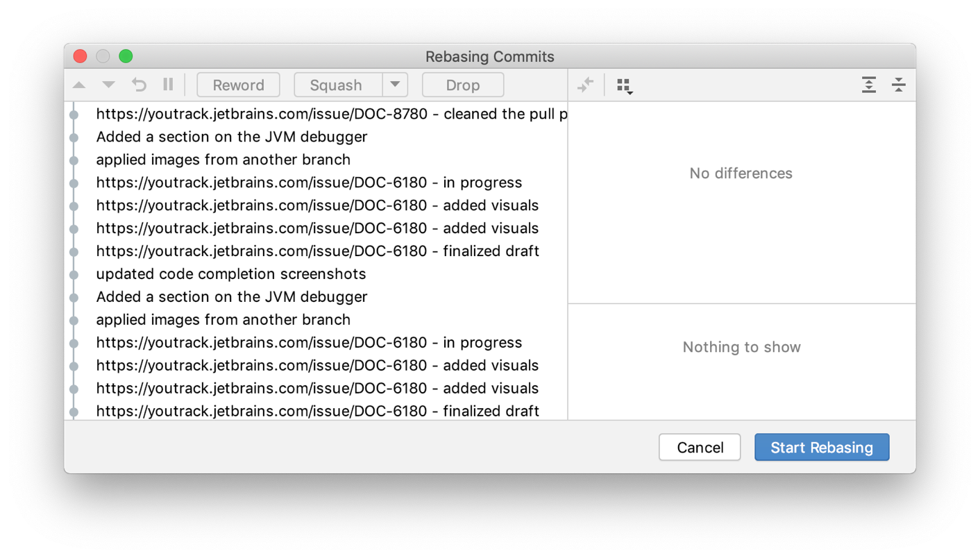Expand all unchanged lines in diff panel

click(x=868, y=85)
